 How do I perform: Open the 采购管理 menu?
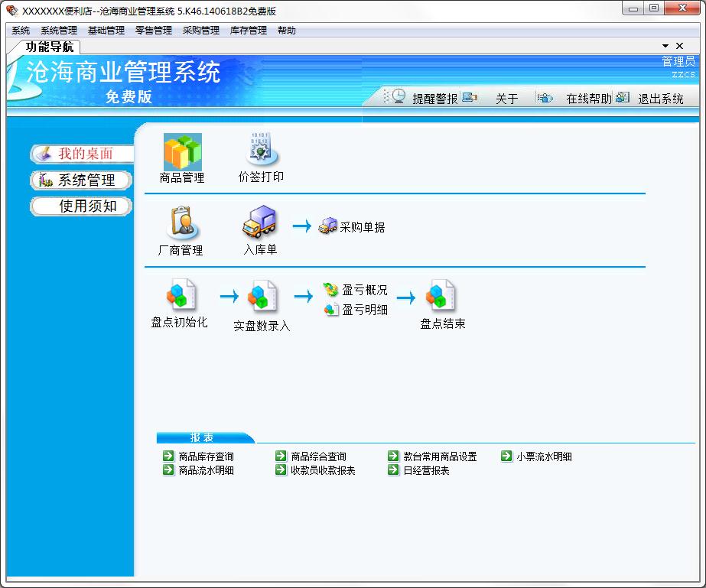point(201,30)
